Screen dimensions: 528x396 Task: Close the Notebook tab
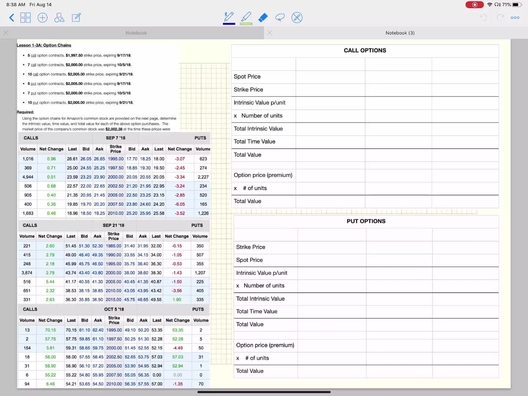[6, 33]
